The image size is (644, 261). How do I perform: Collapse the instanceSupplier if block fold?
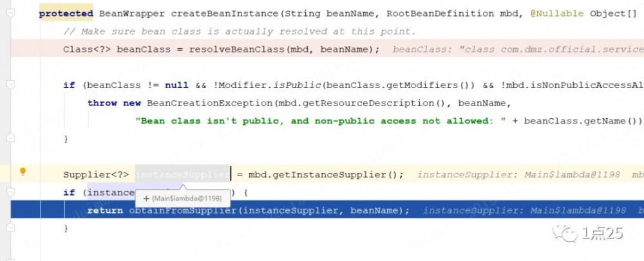click(11, 192)
